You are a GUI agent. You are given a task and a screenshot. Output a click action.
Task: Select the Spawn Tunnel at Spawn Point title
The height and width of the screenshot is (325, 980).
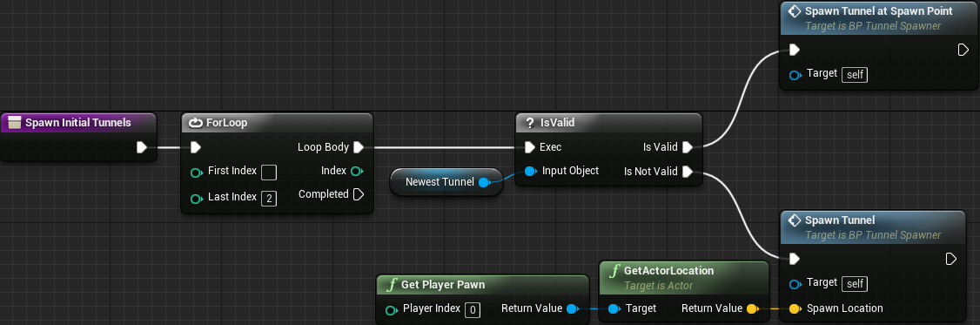(x=879, y=11)
